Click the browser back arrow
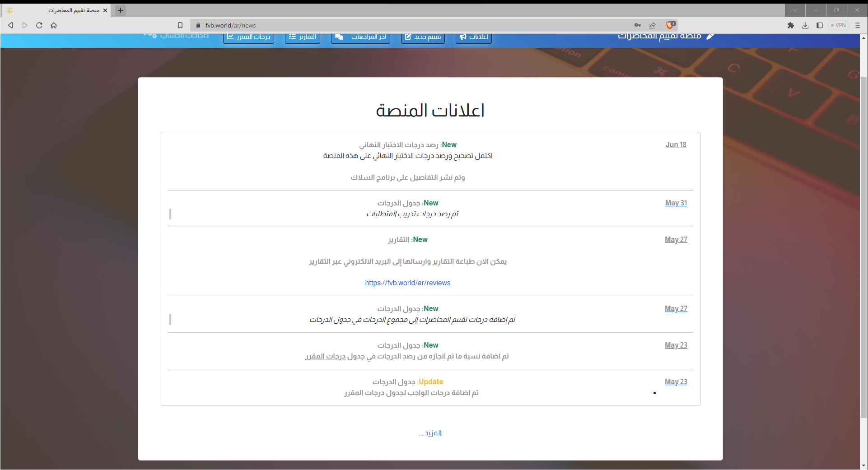The height and width of the screenshot is (470, 868). click(10, 25)
